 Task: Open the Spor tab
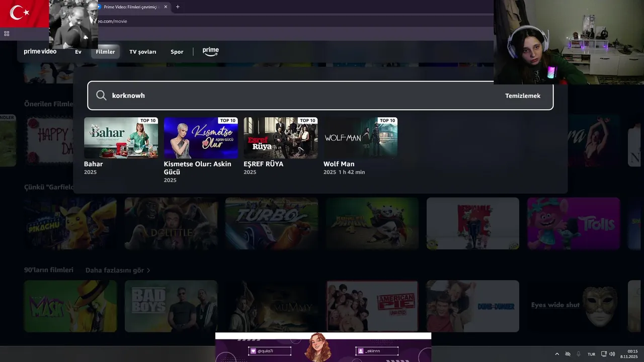tap(177, 52)
